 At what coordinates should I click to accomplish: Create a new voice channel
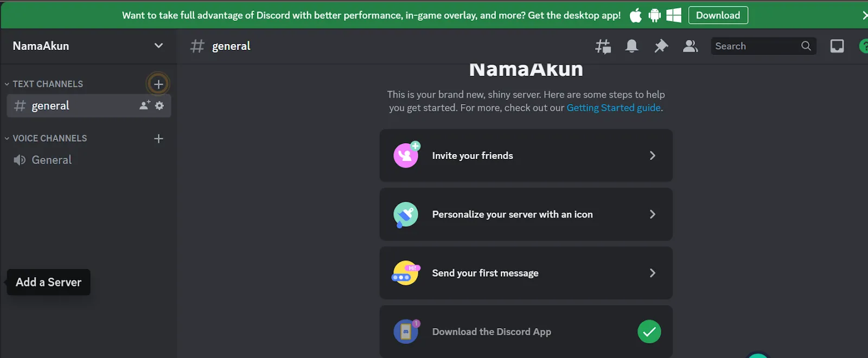click(158, 139)
